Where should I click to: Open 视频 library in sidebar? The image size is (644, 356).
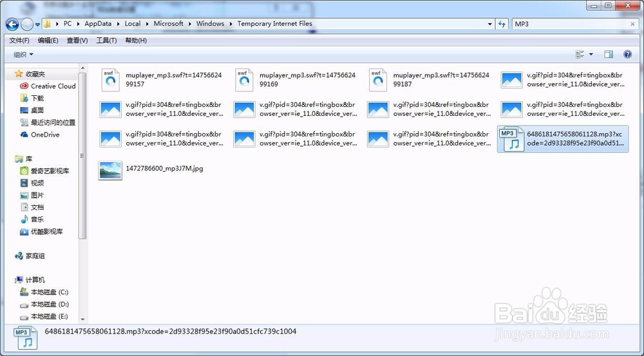tap(32, 183)
